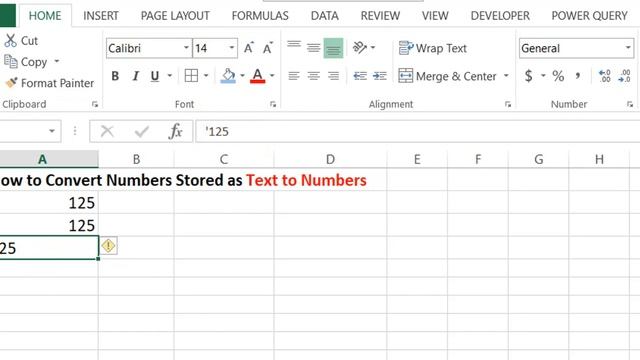640x360 pixels.
Task: Open the Calibri font name dropdown
Action: pos(186,48)
